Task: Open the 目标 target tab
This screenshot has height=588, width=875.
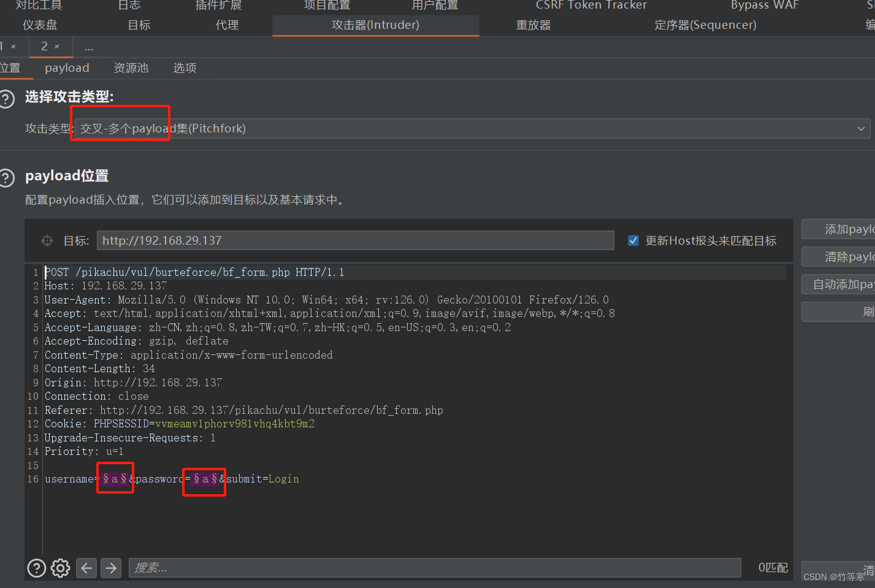Action: (139, 25)
